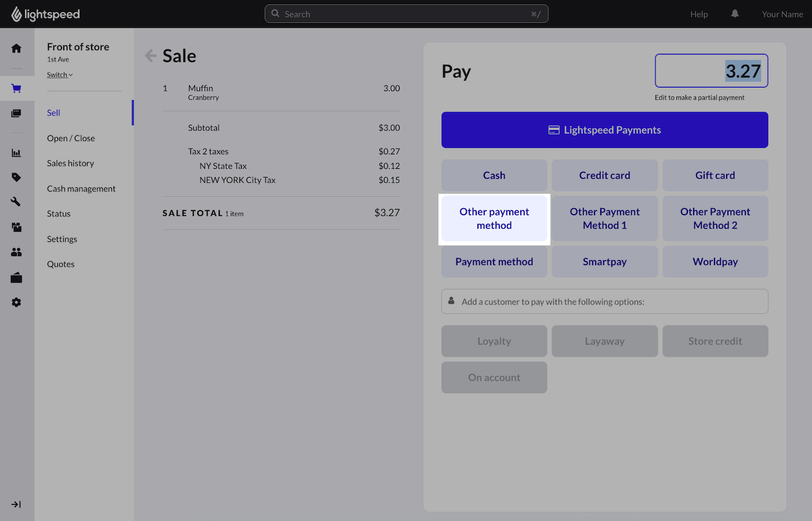Open the gear Settings icon
This screenshot has width=812, height=521.
(x=16, y=302)
